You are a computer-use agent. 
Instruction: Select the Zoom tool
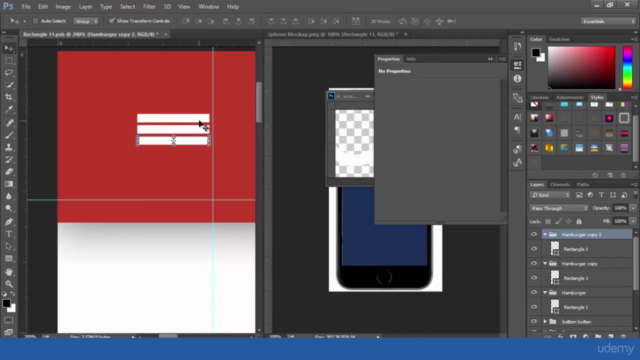(x=9, y=284)
